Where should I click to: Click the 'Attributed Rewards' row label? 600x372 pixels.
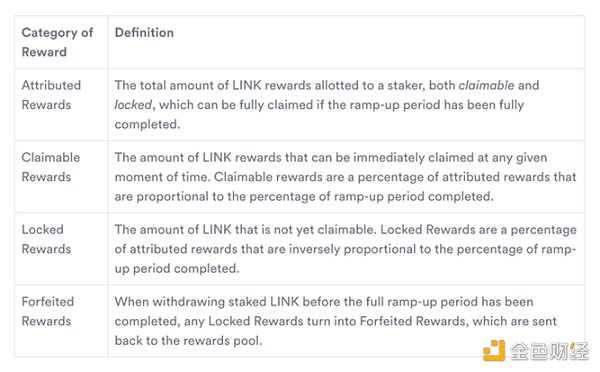point(51,95)
